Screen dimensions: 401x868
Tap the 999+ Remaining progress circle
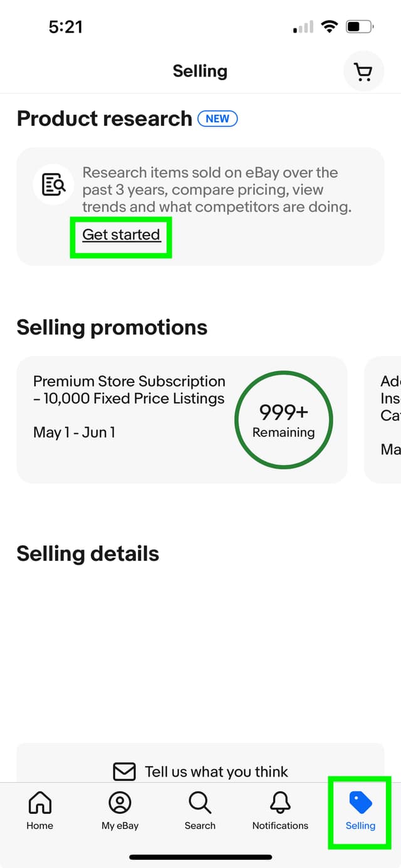tap(283, 420)
